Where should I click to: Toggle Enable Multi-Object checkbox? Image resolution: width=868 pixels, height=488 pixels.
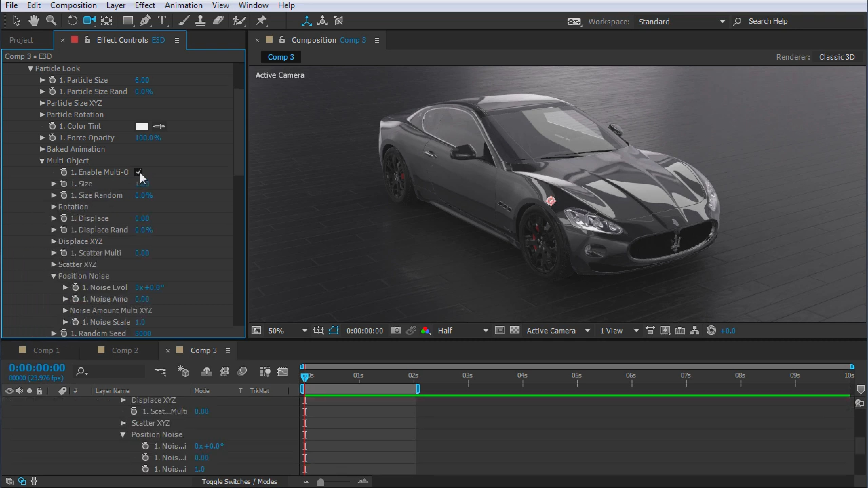138,172
